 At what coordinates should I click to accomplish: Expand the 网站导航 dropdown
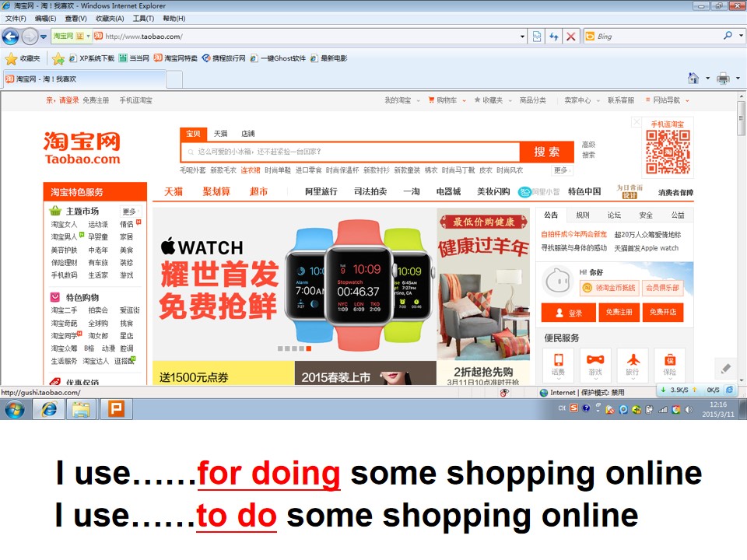click(687, 100)
